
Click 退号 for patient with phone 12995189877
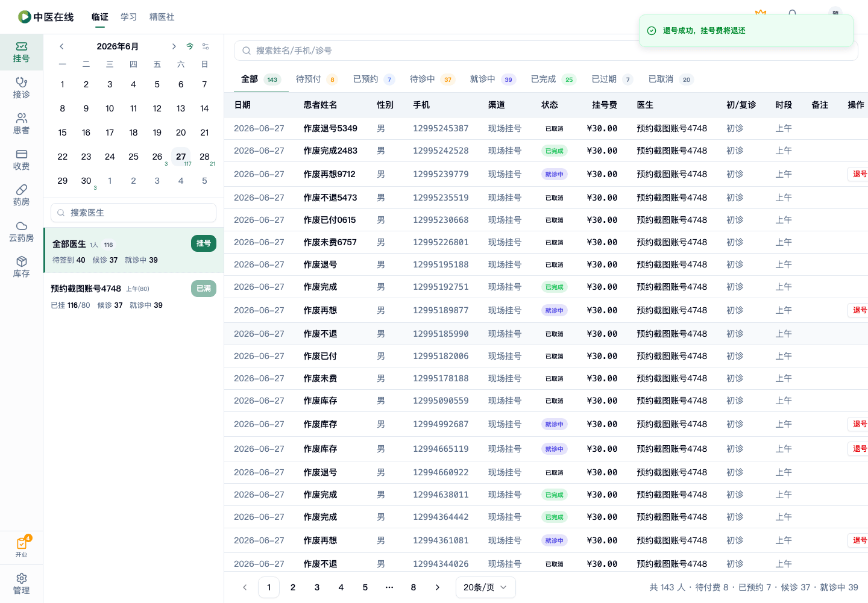point(858,310)
